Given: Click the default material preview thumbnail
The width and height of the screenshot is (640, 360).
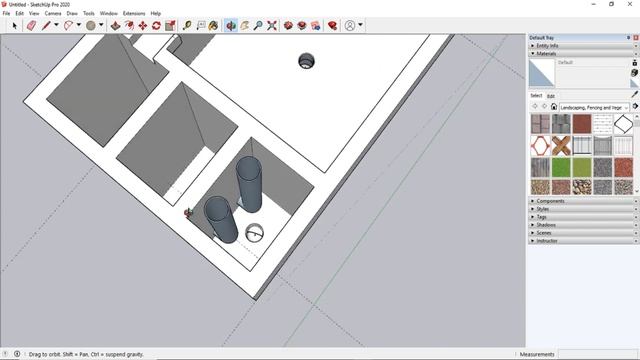Looking at the screenshot, I should [542, 73].
